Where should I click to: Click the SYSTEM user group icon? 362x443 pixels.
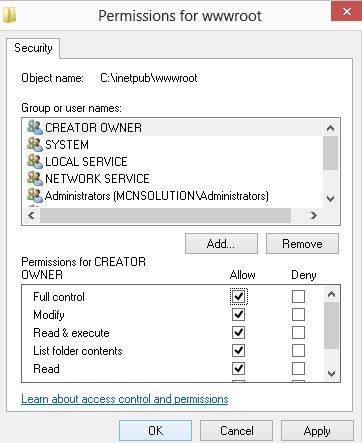35,144
